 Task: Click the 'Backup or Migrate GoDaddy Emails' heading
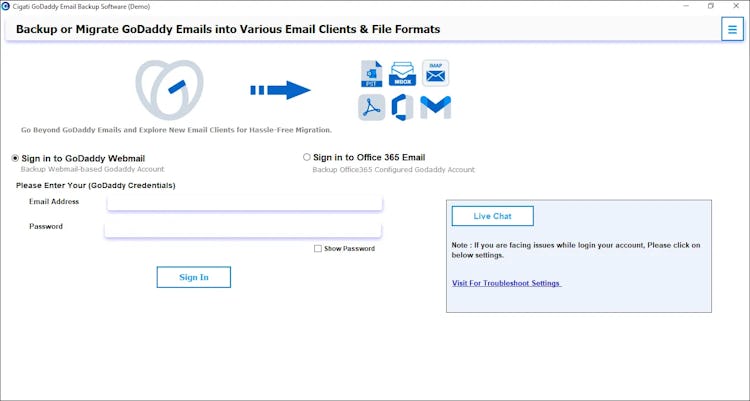point(228,29)
